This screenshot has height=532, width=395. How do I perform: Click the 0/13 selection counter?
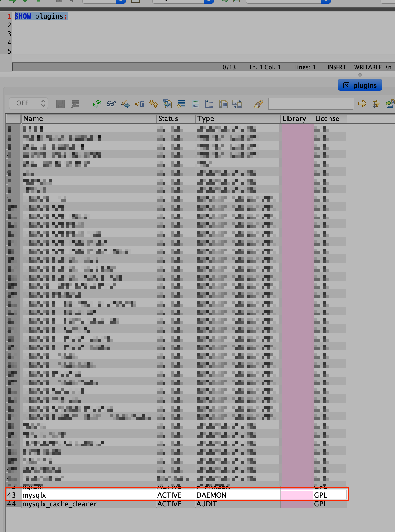point(229,67)
